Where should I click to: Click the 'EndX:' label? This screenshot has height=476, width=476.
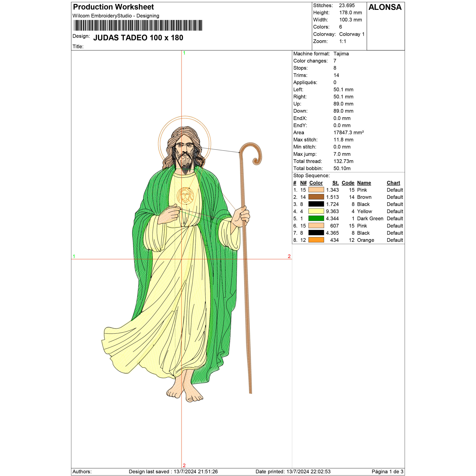tap(300, 118)
